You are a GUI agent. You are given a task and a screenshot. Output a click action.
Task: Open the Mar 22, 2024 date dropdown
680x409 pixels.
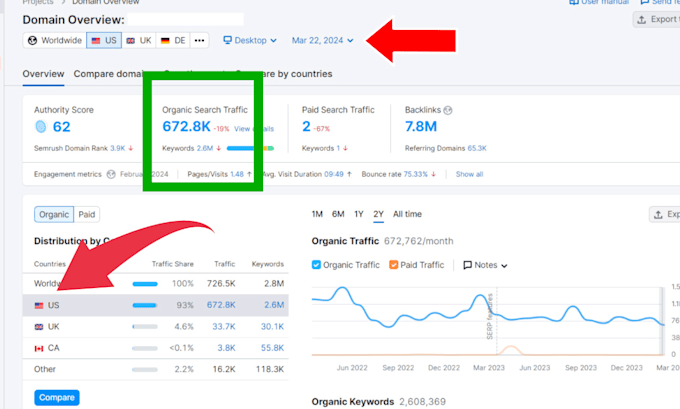coord(322,40)
